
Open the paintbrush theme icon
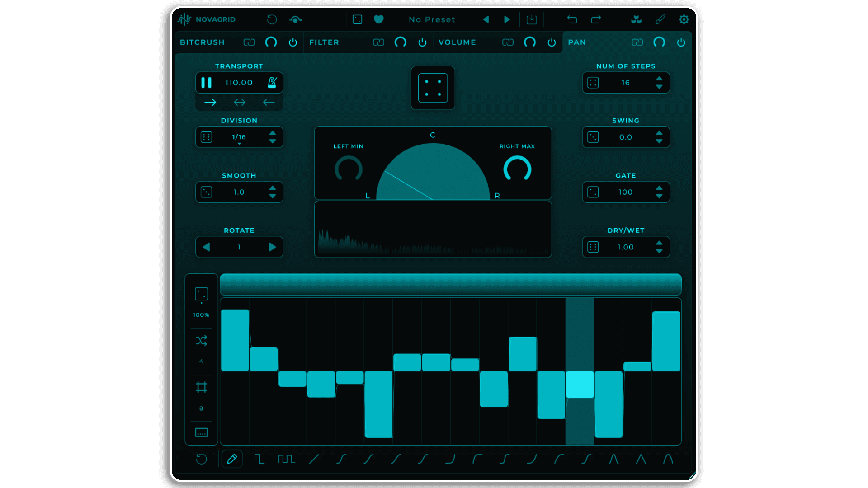pos(660,19)
